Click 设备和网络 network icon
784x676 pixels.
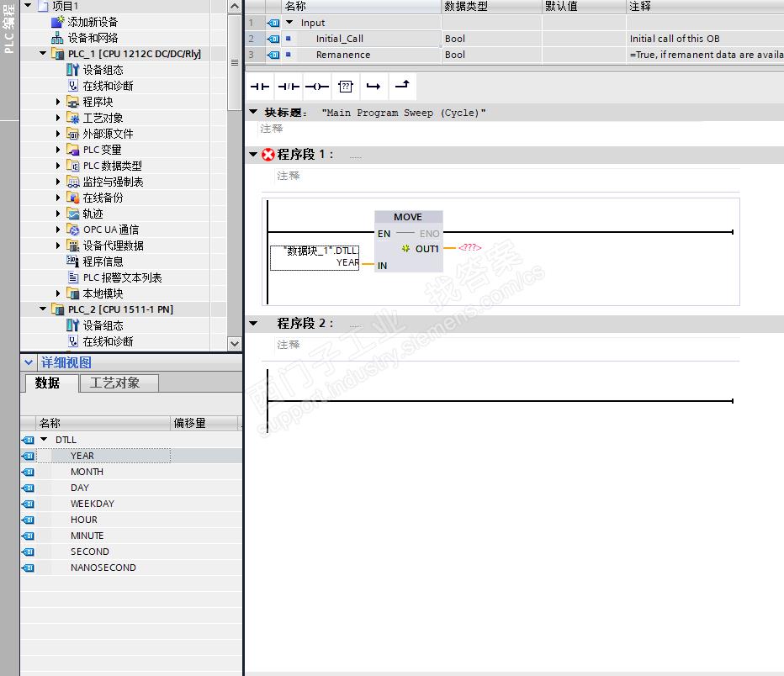[x=57, y=38]
